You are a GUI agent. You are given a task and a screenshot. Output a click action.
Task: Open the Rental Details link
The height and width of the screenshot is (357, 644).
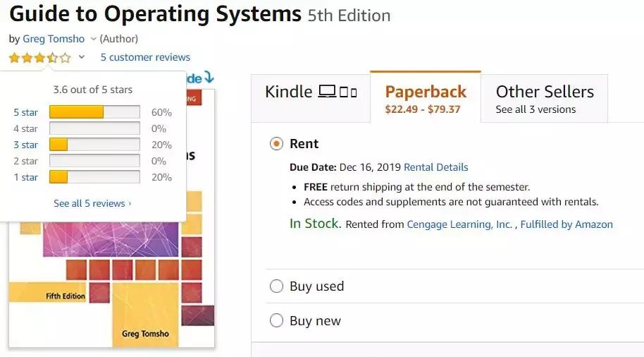[x=435, y=167]
